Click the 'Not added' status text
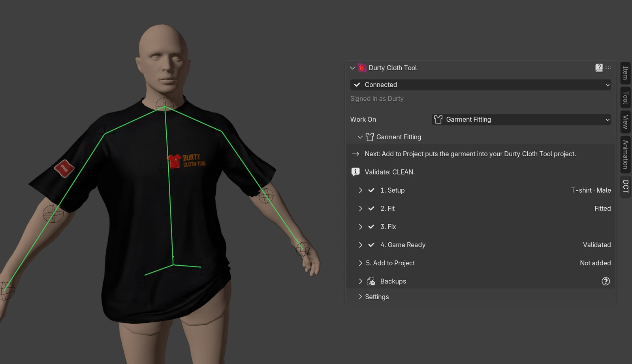Image resolution: width=632 pixels, height=364 pixels. [595, 263]
